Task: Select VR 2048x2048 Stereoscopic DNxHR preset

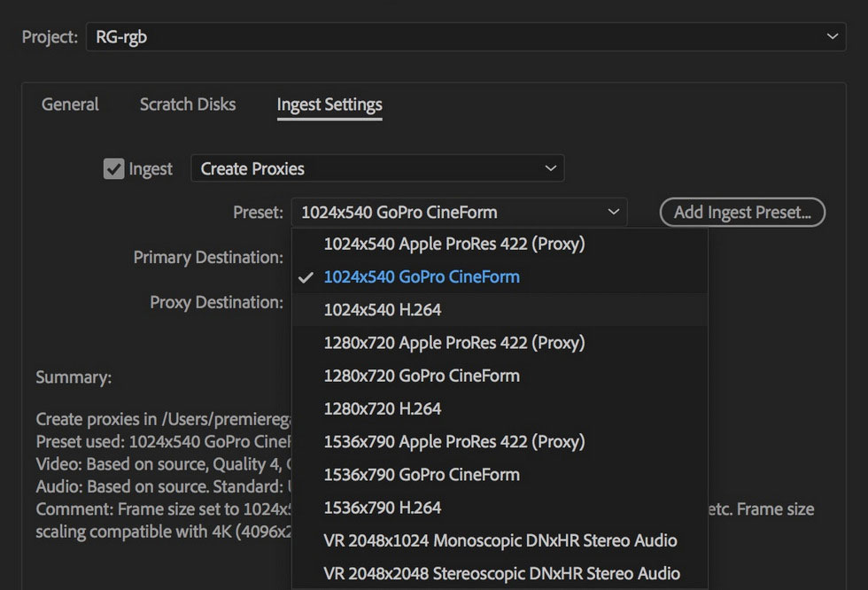Action: 502,573
